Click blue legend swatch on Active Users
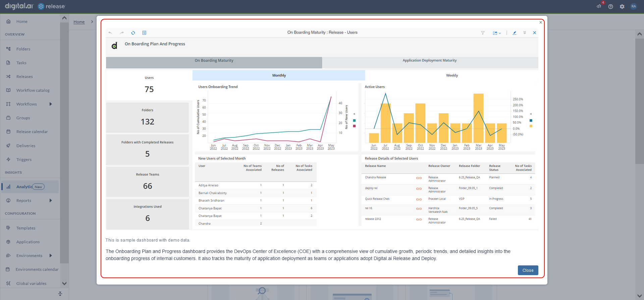The width and height of the screenshot is (644, 300). click(531, 121)
